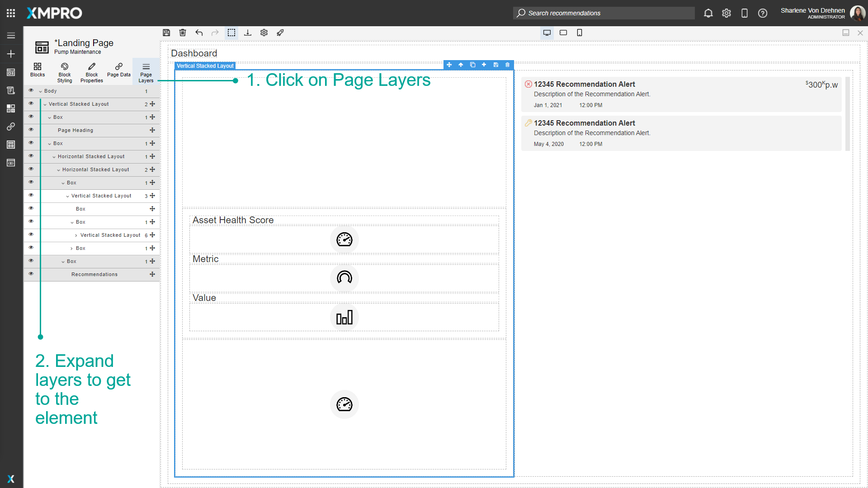Open notifications bell in the top bar
The image size is (868, 488).
708,13
